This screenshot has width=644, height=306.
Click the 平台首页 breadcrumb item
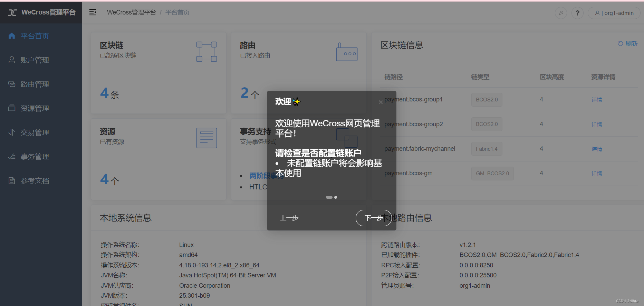click(177, 12)
